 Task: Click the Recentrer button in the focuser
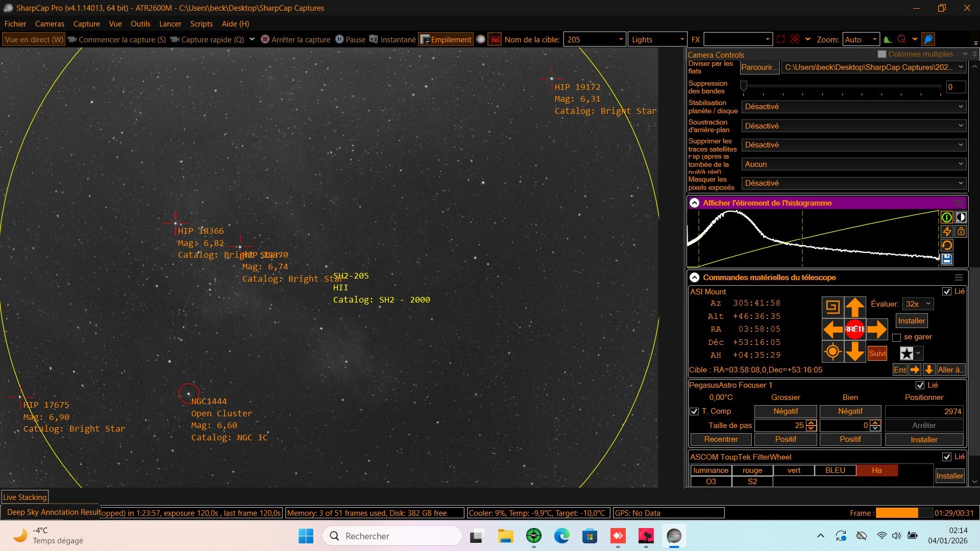point(721,439)
